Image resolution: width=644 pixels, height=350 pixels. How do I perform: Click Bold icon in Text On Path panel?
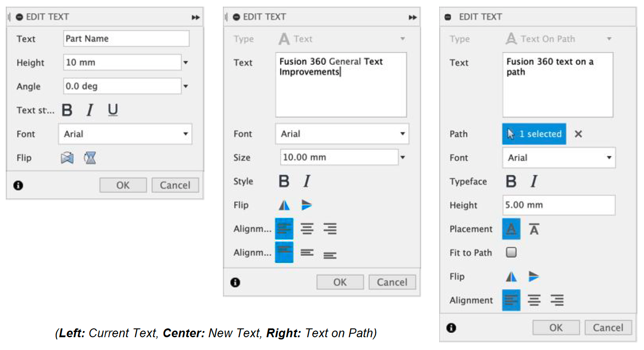511,181
